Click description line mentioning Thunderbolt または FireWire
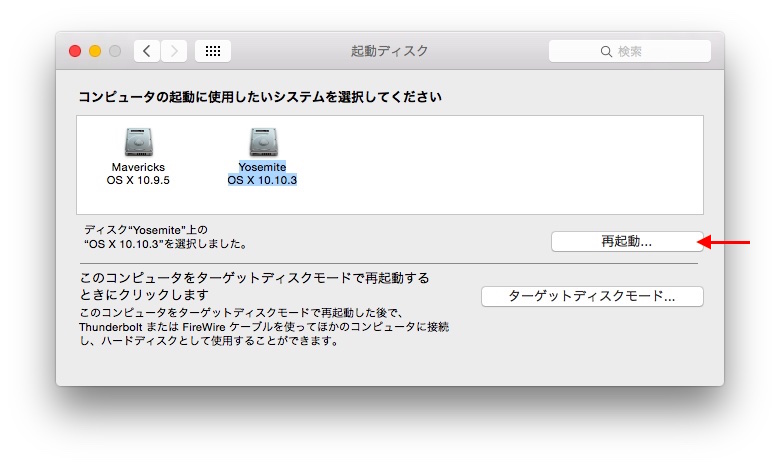 [x=264, y=327]
